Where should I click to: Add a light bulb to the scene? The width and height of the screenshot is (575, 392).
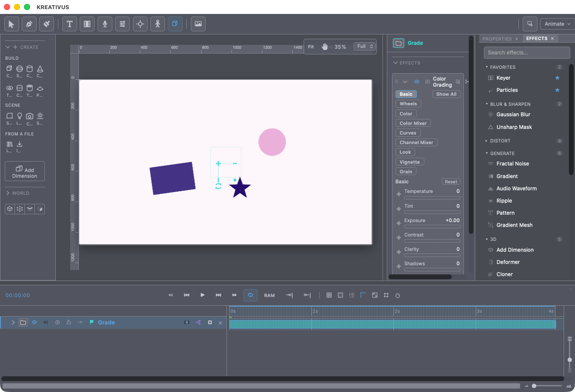[20, 116]
